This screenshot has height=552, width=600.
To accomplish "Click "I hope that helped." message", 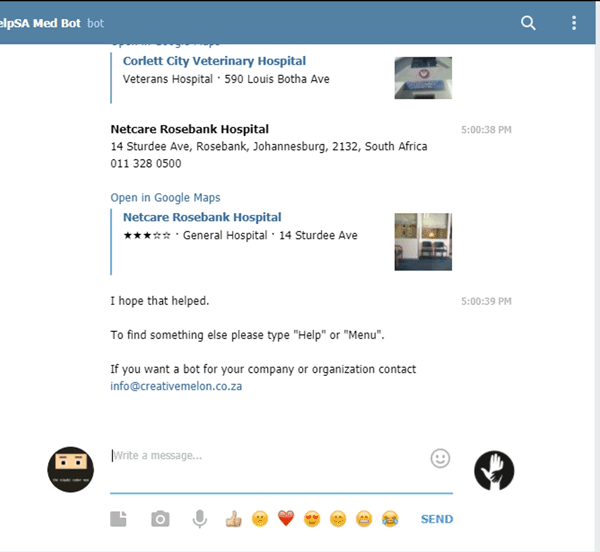I will point(160,301).
